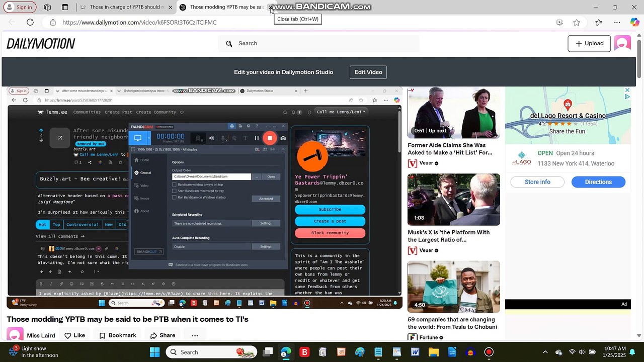Open the pink profile avatar menu
This screenshot has height=362, width=644.
[622, 44]
